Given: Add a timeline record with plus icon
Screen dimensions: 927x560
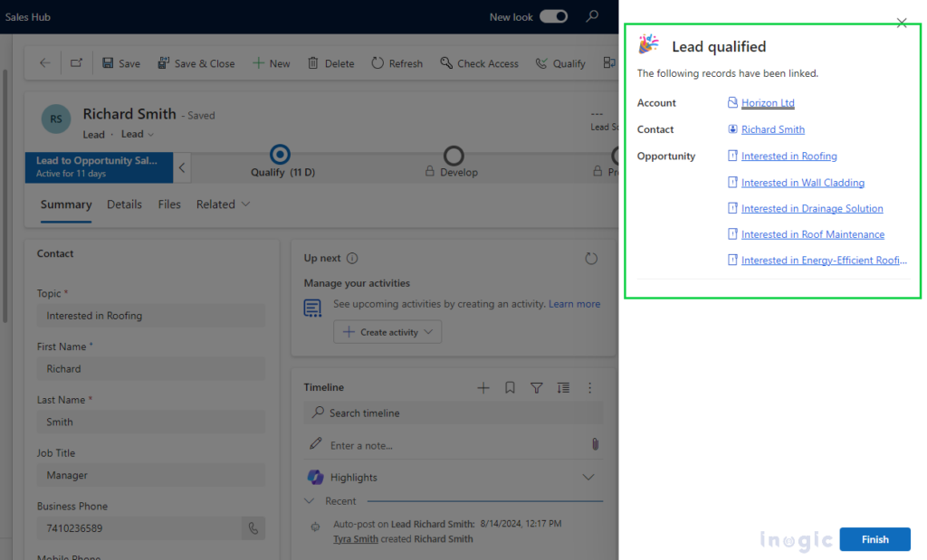Looking at the screenshot, I should click(x=483, y=387).
